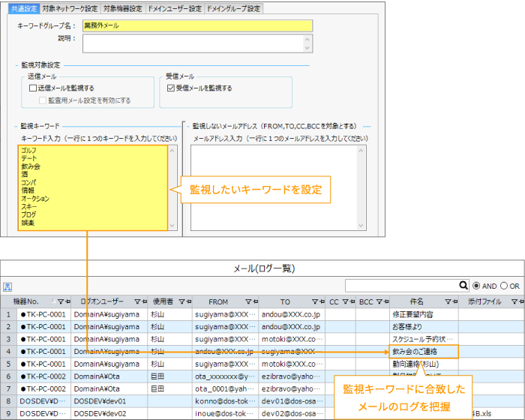Open filter dropdown on CC column
Viewport: 525px width, 420px height.
[345, 301]
